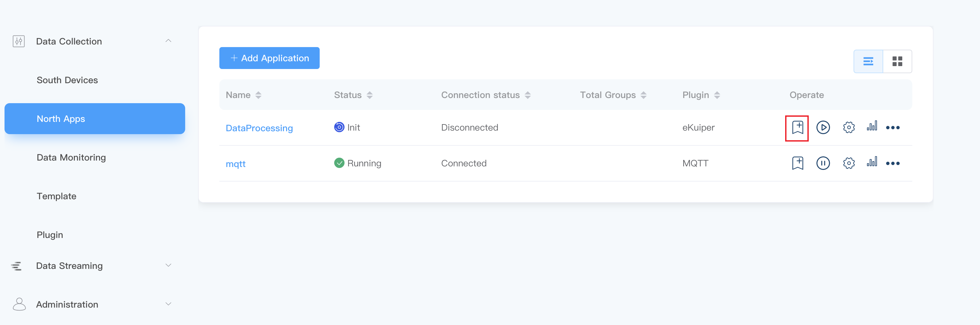Open settings for the mqtt application
The image size is (980, 325).
click(x=849, y=163)
